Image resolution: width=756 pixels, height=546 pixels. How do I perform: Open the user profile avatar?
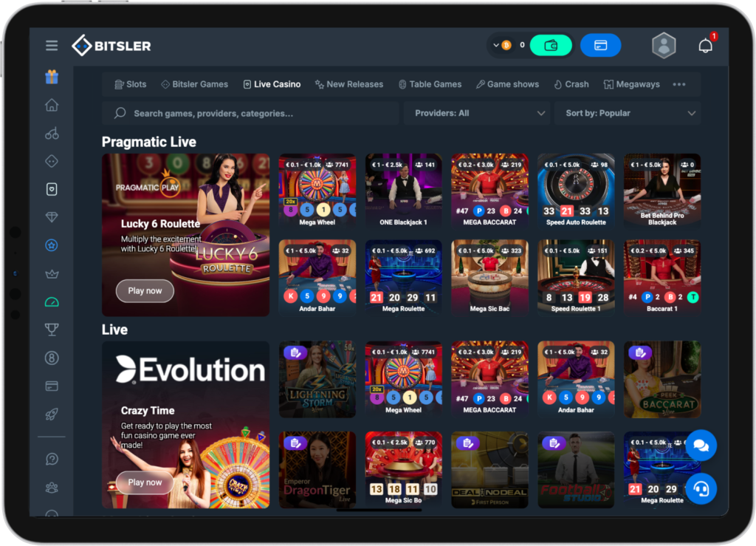click(x=664, y=46)
